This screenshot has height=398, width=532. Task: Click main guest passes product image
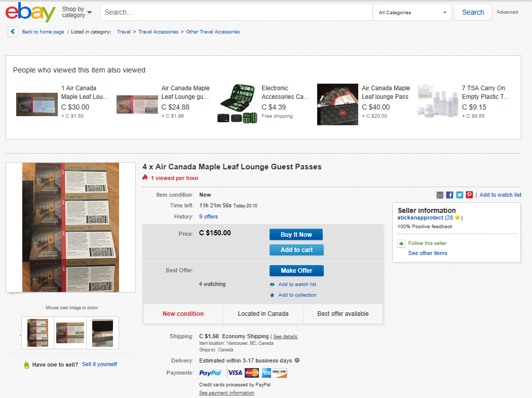pyautogui.click(x=70, y=227)
